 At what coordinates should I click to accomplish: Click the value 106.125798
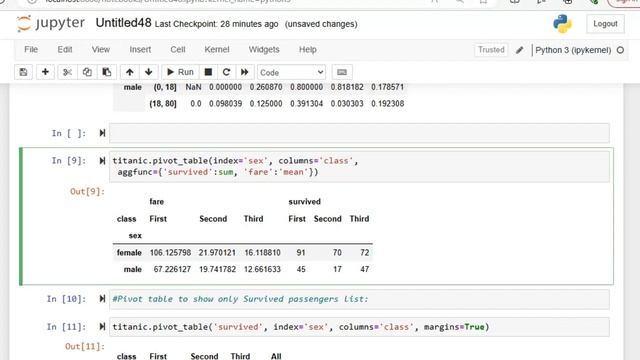click(170, 253)
